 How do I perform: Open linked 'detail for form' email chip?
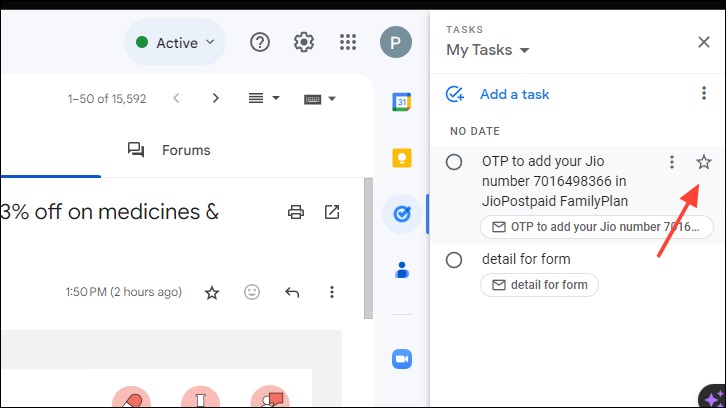coord(539,285)
